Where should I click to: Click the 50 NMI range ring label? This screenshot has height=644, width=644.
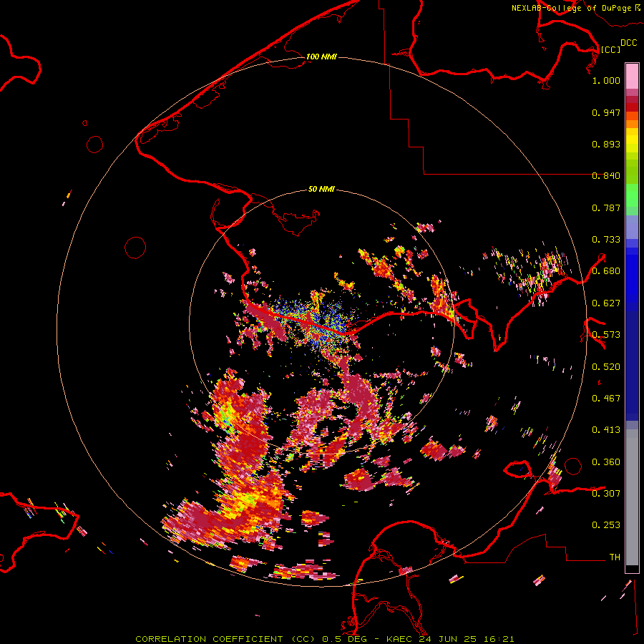321,190
